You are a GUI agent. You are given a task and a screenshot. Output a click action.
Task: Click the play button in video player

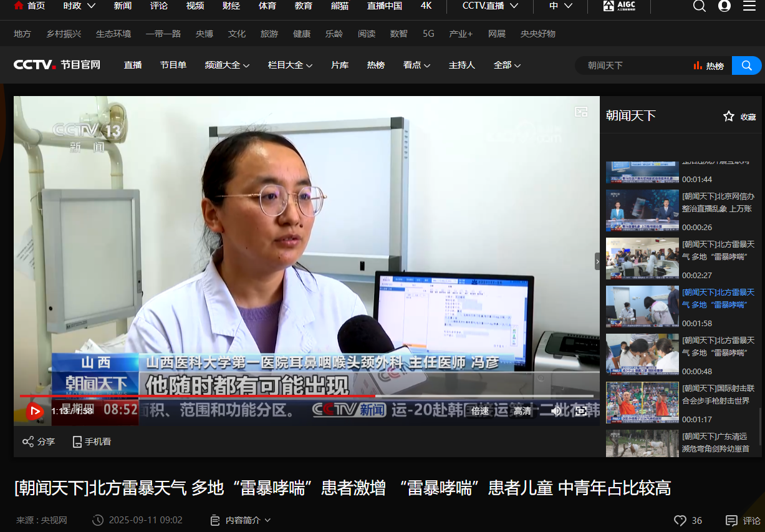click(34, 411)
